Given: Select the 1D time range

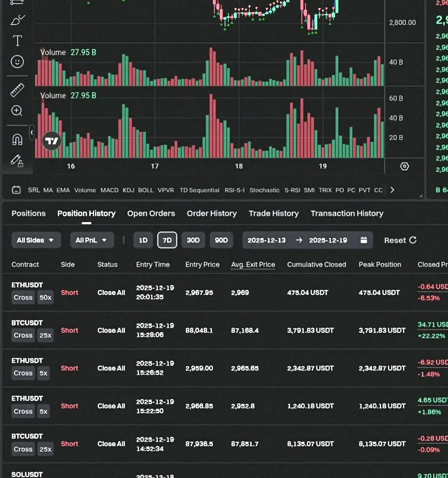Looking at the screenshot, I should tap(143, 240).
